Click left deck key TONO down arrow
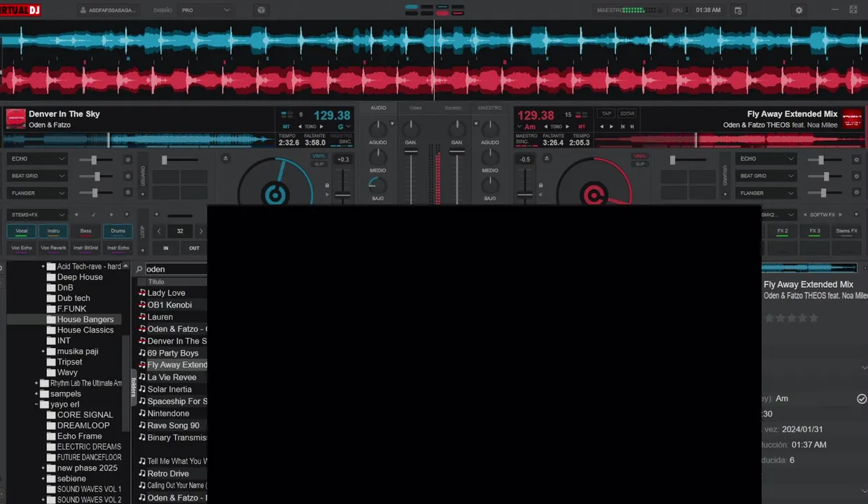This screenshot has height=504, width=868. pos(300,127)
